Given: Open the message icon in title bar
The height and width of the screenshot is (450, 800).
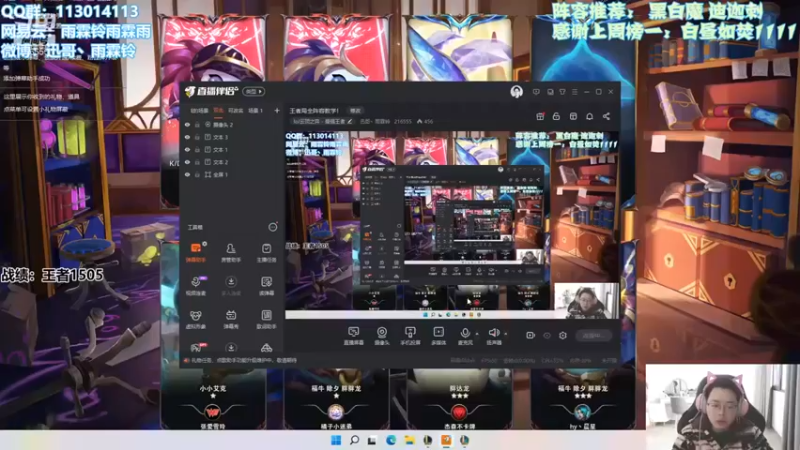Looking at the screenshot, I should 536,92.
